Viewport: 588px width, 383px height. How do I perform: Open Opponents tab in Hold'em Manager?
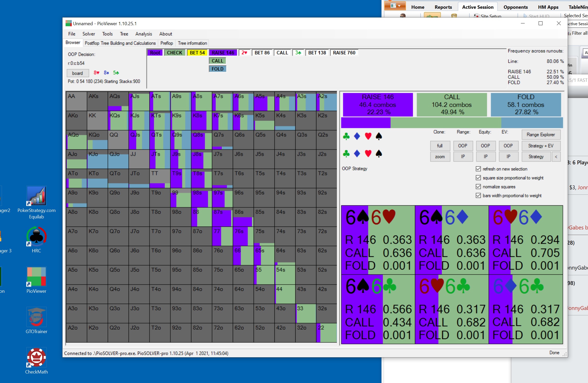pyautogui.click(x=515, y=7)
